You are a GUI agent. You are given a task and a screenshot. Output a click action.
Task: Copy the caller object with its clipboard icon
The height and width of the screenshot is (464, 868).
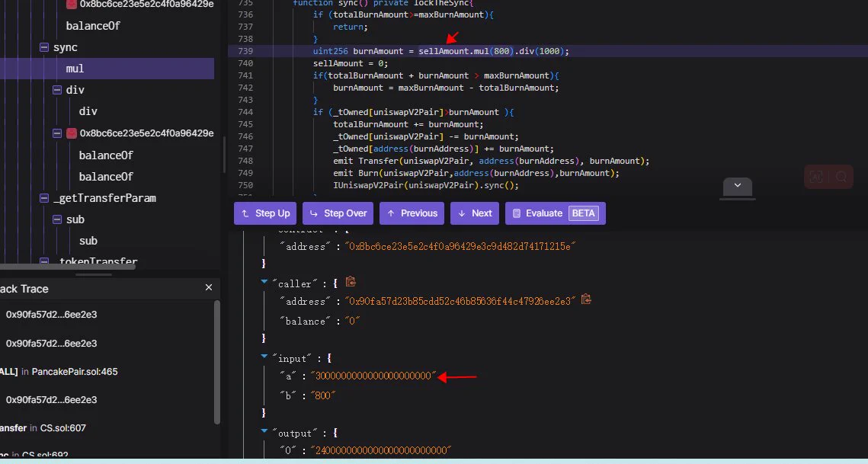(351, 282)
